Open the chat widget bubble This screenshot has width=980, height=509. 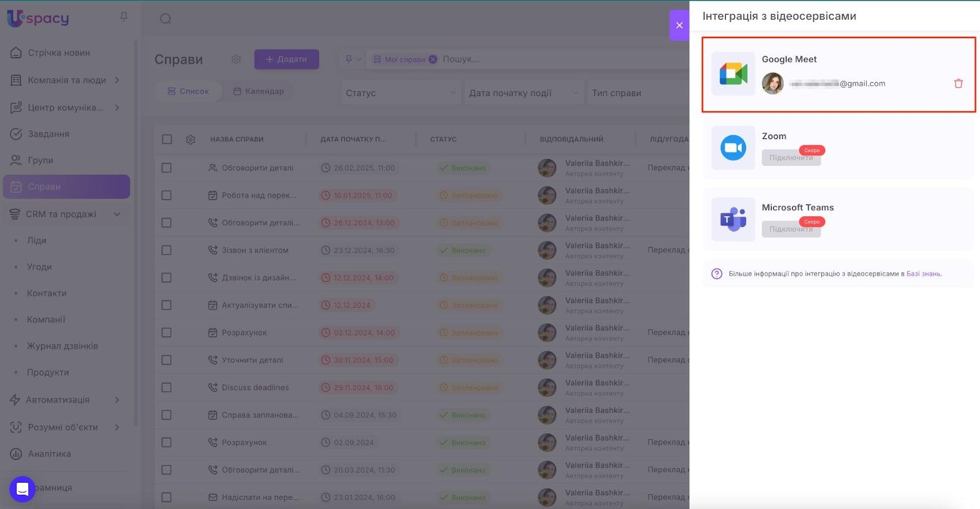(x=23, y=489)
